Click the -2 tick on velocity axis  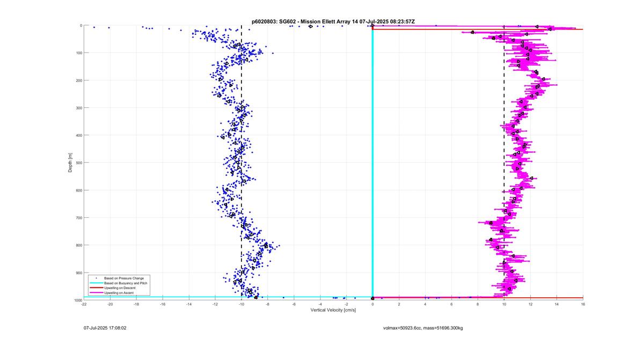coord(347,304)
